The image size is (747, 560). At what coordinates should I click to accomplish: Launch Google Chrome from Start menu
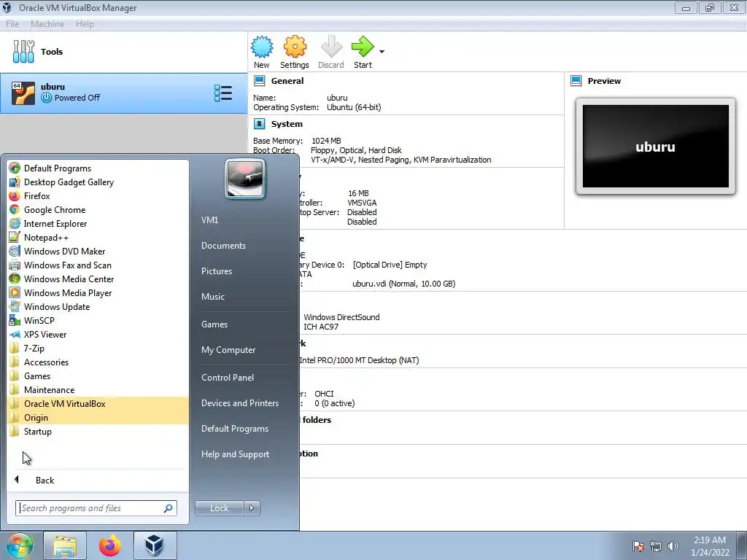click(x=98, y=209)
